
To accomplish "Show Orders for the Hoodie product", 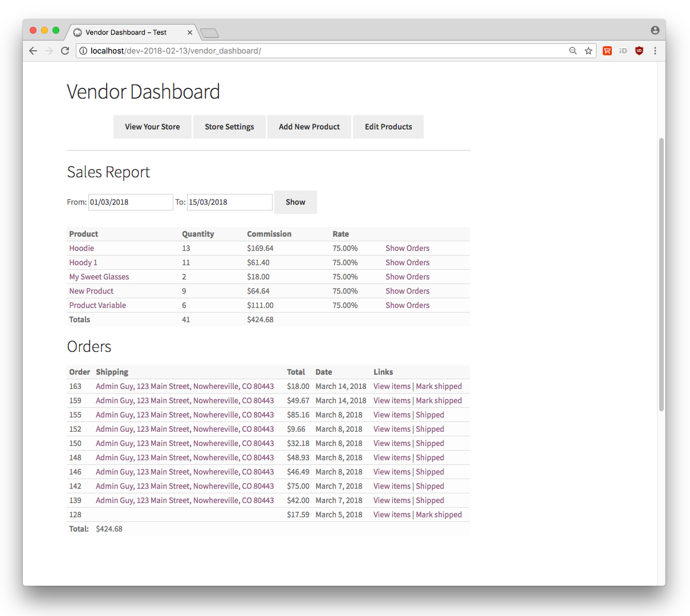I will click(407, 248).
